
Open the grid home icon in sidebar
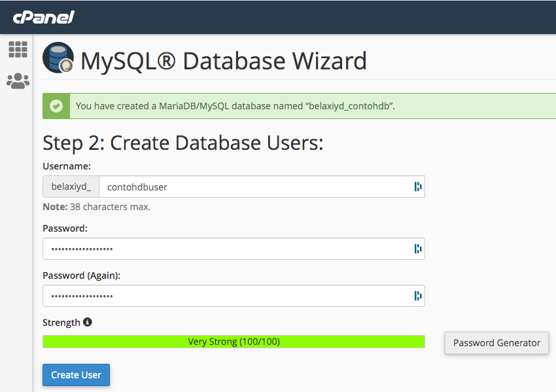tap(18, 49)
